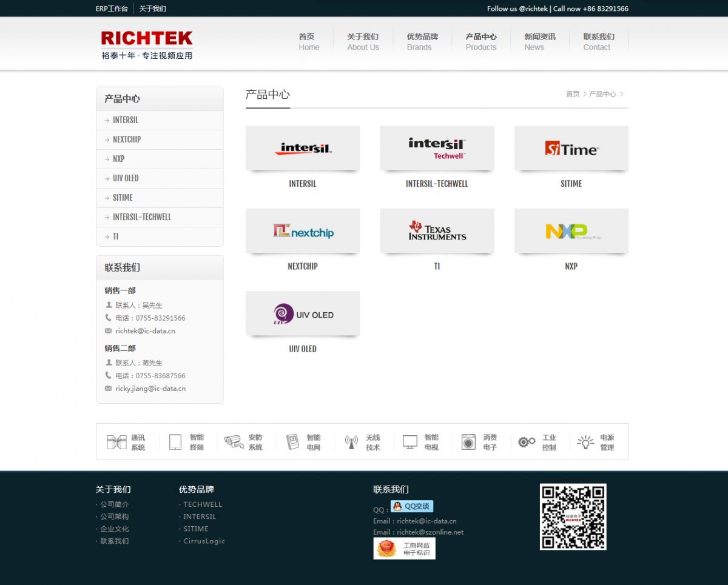Click the wireless antenna icon
Screen dimensions: 728x585
pos(351,442)
